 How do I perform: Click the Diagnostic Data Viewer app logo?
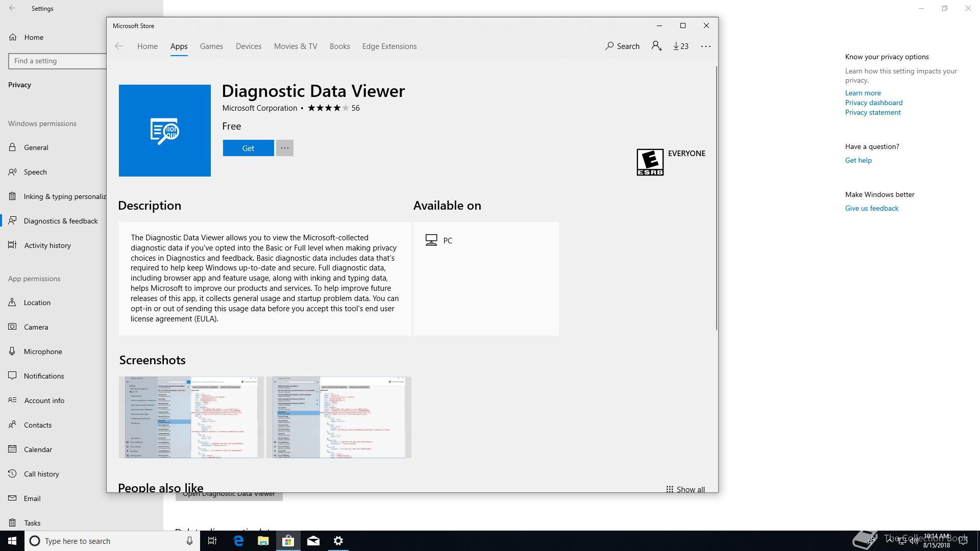[x=164, y=131]
